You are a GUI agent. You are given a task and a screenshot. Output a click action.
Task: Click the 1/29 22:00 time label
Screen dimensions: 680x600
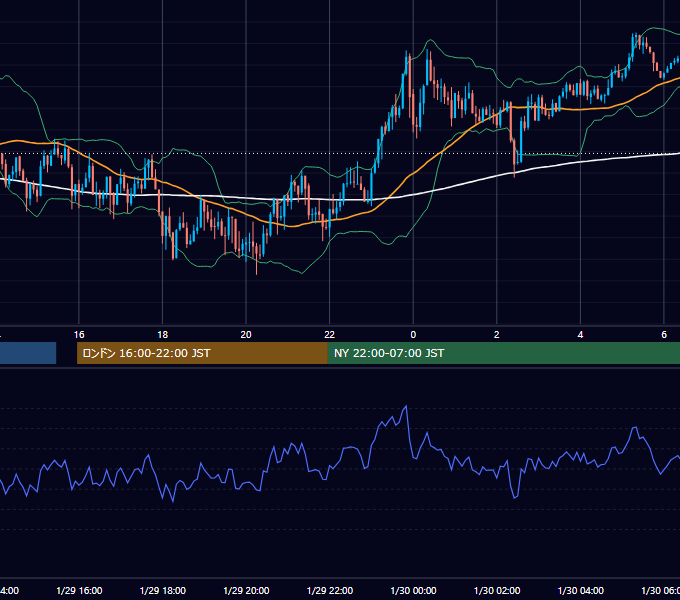330,590
